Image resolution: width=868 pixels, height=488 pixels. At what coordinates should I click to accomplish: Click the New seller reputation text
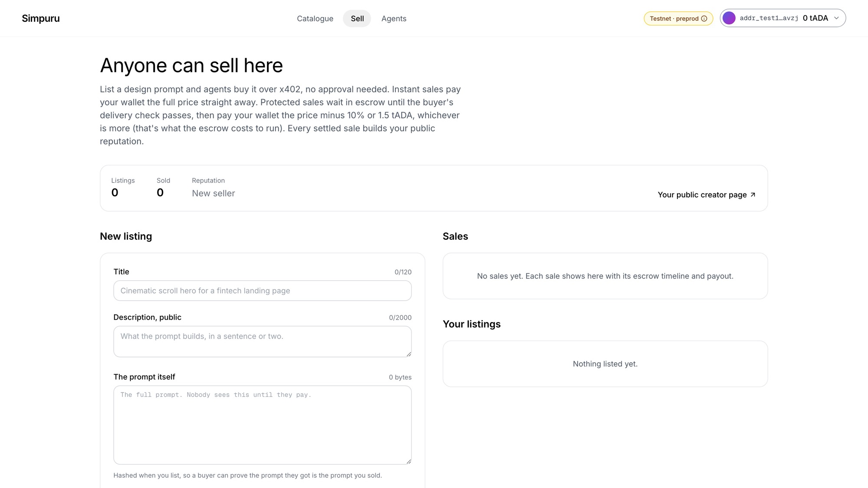(214, 193)
